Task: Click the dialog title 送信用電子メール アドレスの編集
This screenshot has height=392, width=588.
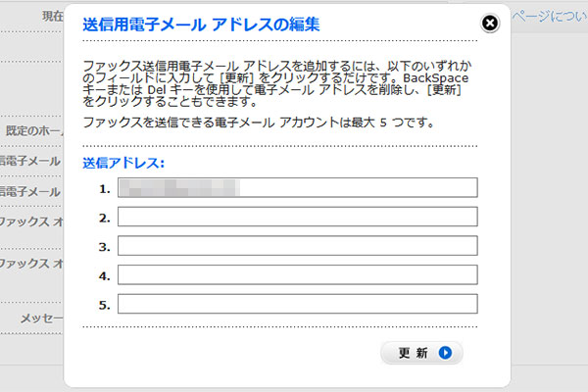Action: (201, 23)
